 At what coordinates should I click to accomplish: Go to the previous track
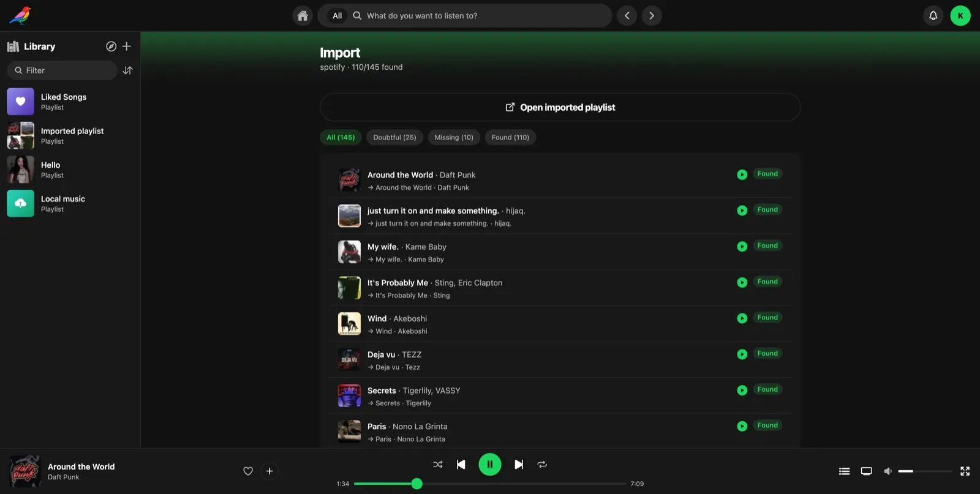461,465
